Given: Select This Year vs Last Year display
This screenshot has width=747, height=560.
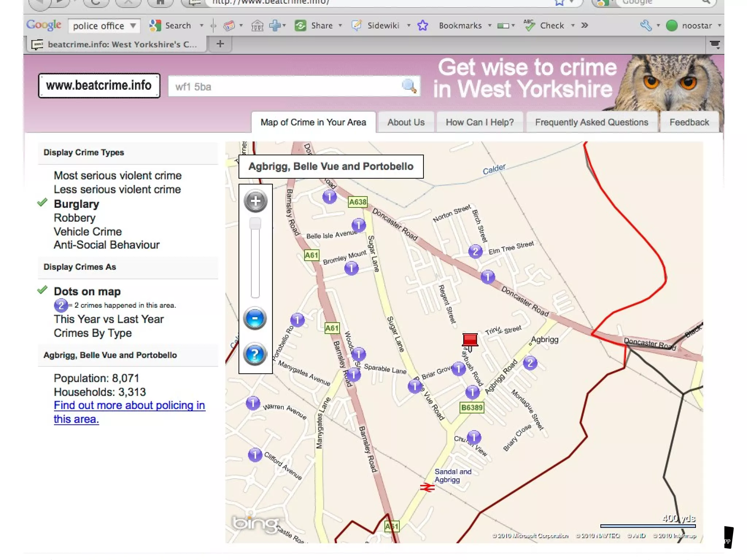Looking at the screenshot, I should (x=109, y=319).
